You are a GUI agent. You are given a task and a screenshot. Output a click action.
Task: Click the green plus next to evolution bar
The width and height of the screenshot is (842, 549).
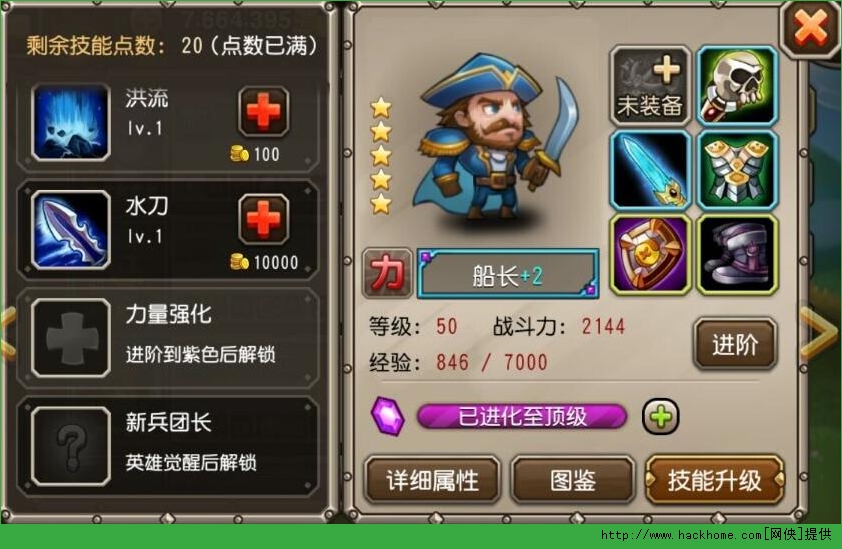(660, 417)
